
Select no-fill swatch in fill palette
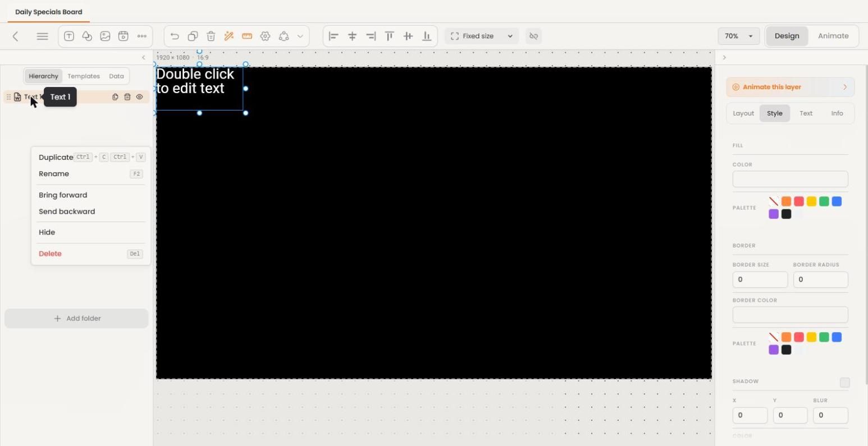tap(774, 201)
